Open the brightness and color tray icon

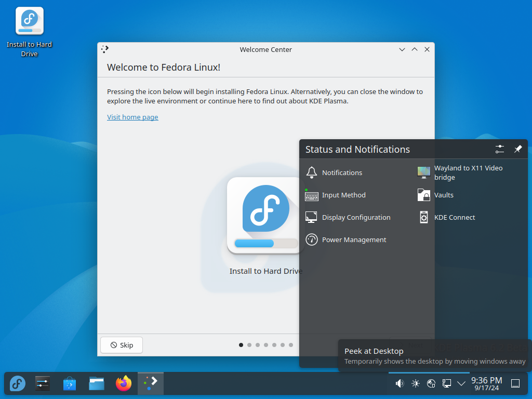click(415, 384)
